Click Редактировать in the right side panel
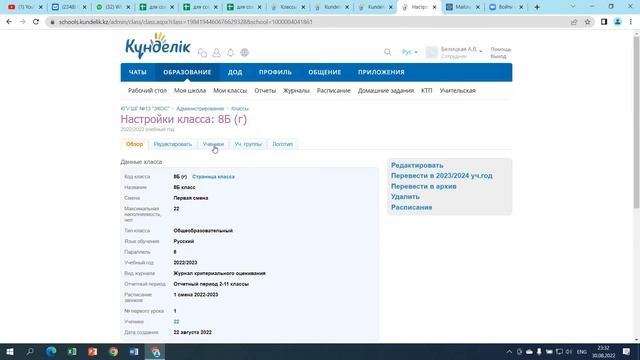 point(417,165)
